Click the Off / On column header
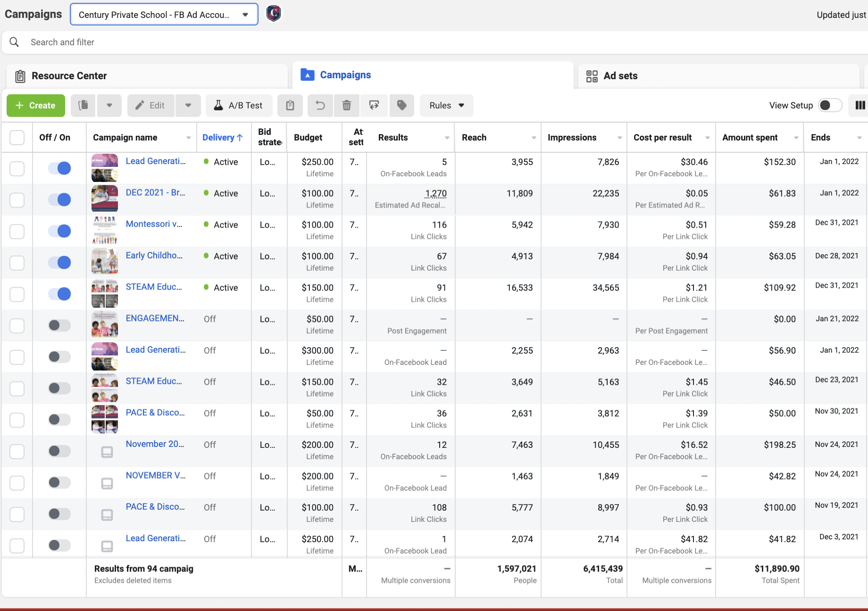 click(55, 138)
